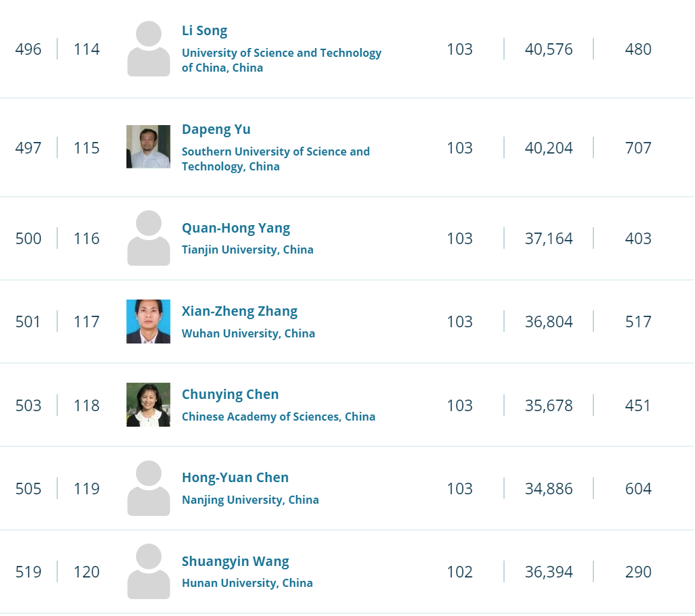
Task: Open the Dapeng Yu profile link
Action: [x=216, y=130]
